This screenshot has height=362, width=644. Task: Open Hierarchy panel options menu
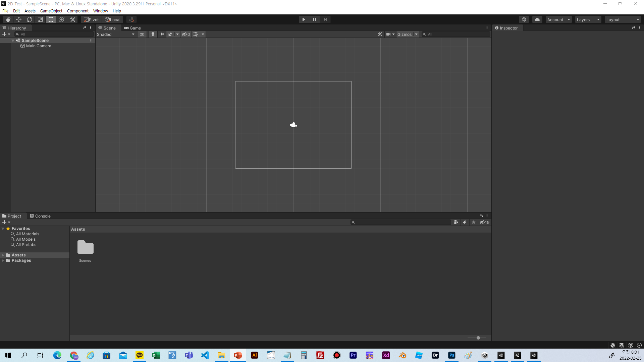pyautogui.click(x=91, y=28)
